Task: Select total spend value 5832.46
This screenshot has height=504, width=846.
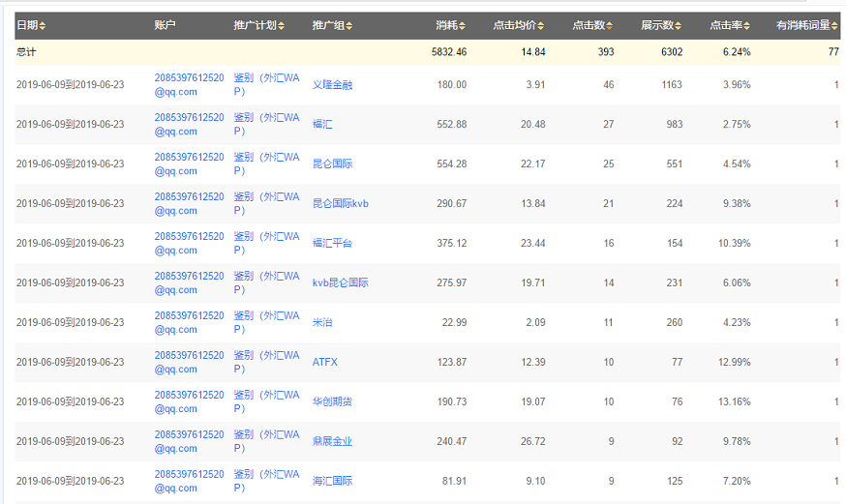Action: (449, 51)
